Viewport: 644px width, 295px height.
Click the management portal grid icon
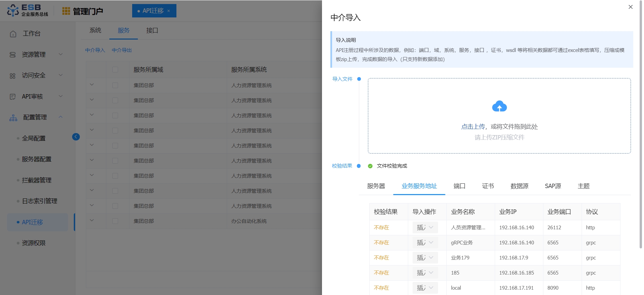[66, 11]
